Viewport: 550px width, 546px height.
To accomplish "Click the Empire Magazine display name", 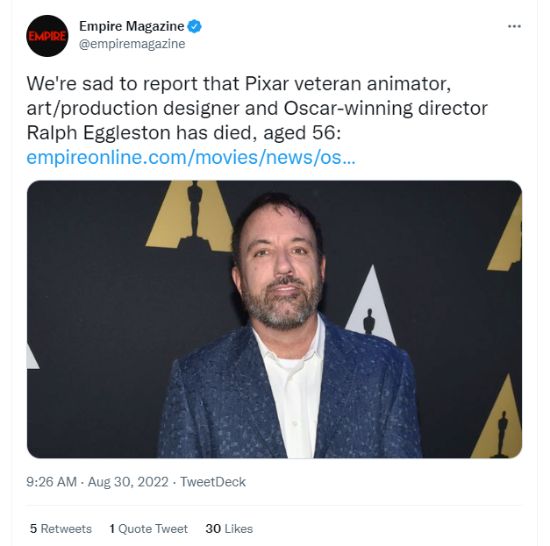I will [x=132, y=26].
